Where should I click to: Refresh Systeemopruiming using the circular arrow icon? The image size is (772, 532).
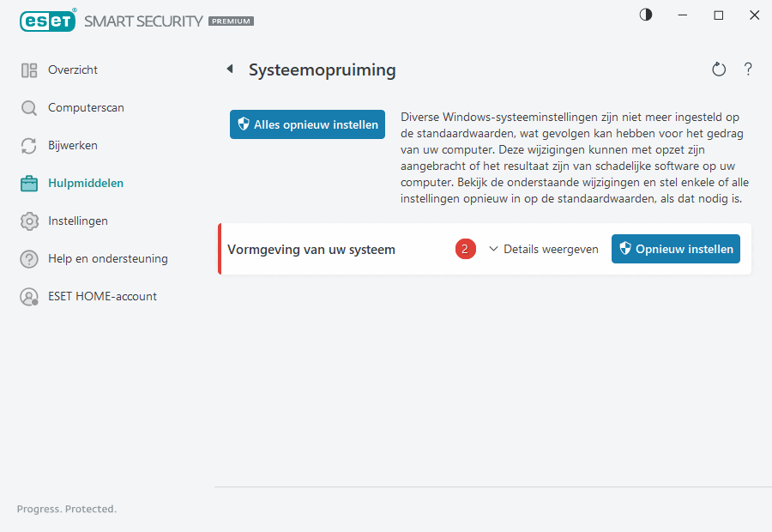tap(719, 69)
